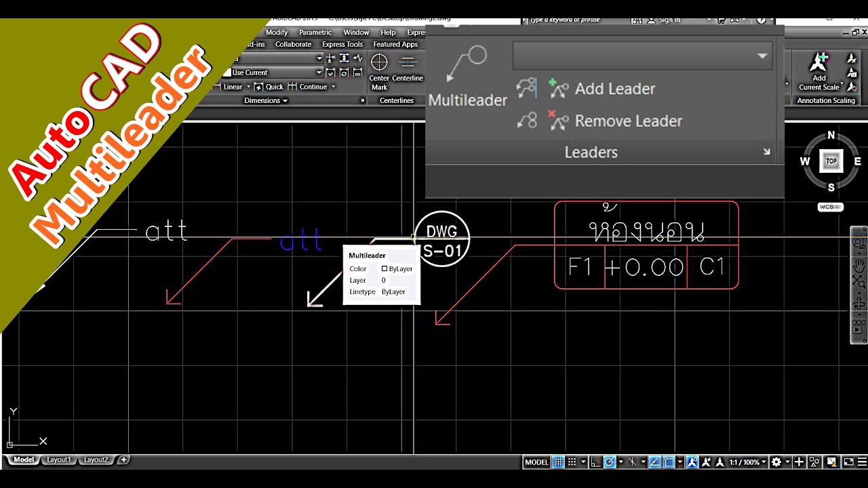Click the Collect multileaders icon
The width and height of the screenshot is (868, 488).
527,121
